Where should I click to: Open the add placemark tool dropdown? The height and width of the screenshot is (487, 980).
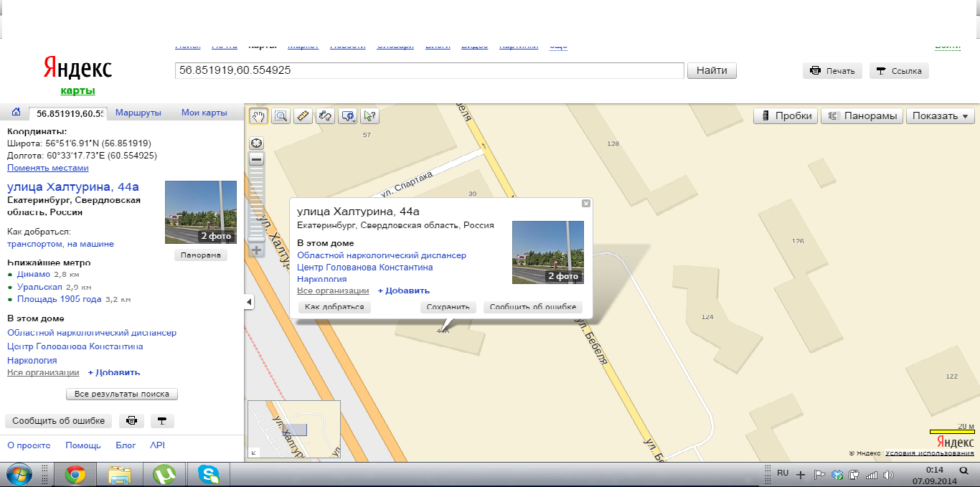(x=348, y=115)
